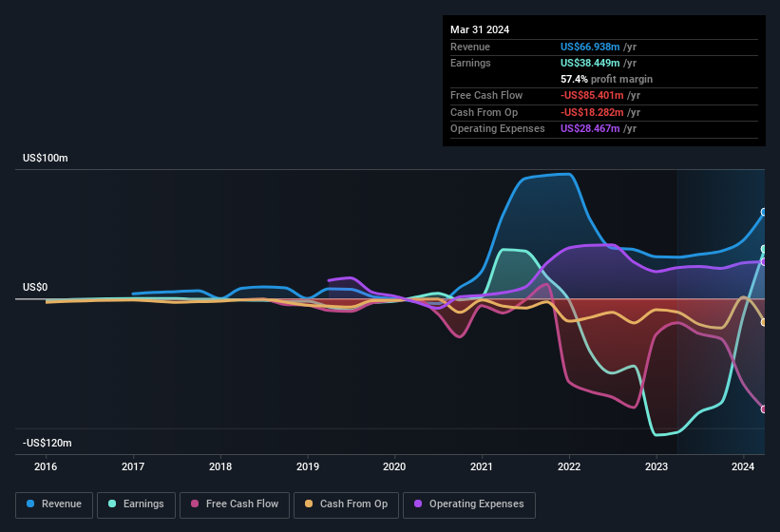Toggle the Cash From Op legend button

click(x=346, y=504)
